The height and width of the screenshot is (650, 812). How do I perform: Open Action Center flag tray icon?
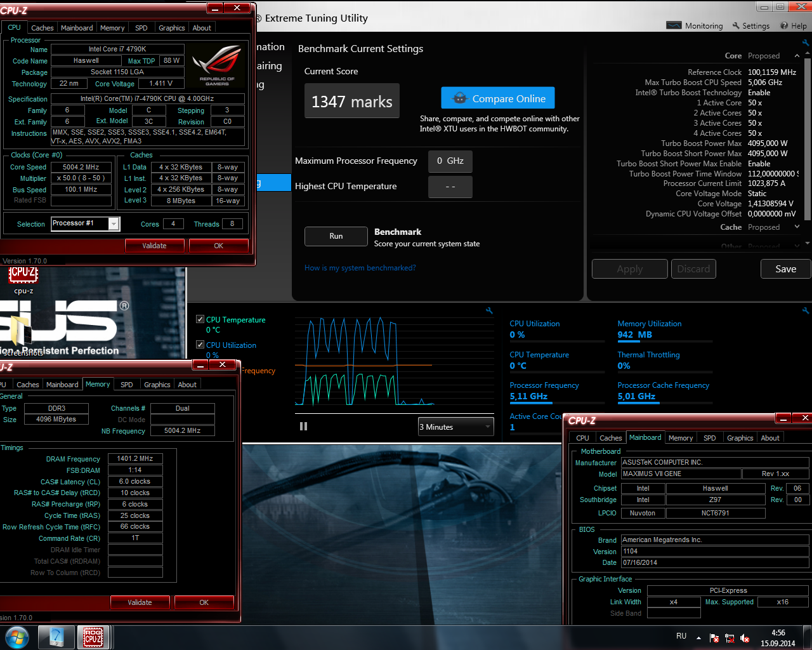tap(714, 638)
